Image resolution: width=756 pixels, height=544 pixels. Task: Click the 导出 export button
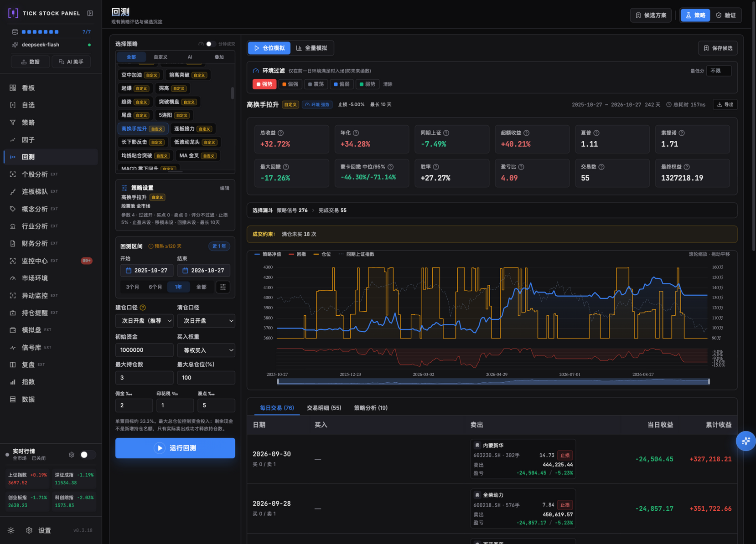pos(725,104)
